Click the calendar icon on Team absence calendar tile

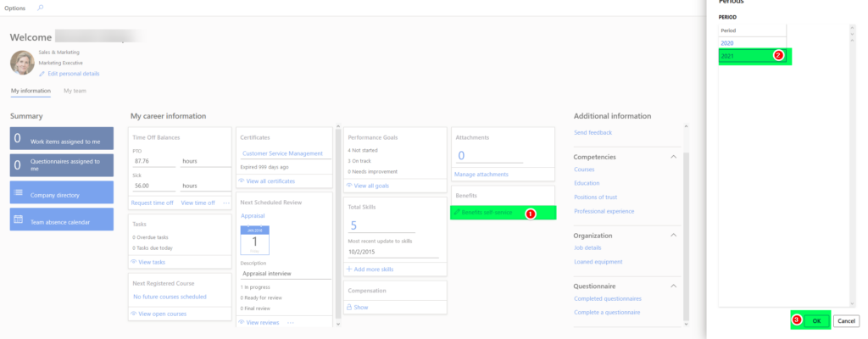(x=19, y=219)
